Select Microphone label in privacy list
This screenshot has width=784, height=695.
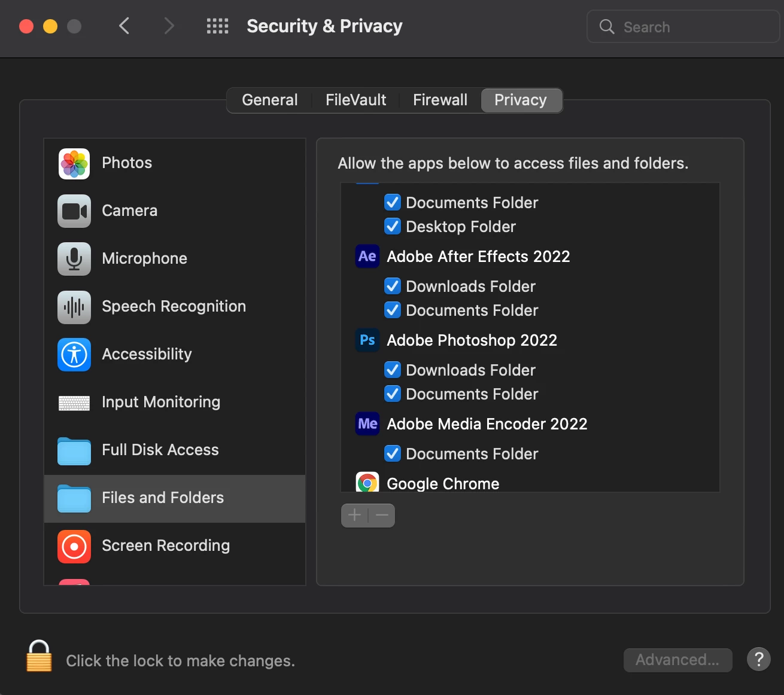pos(144,258)
